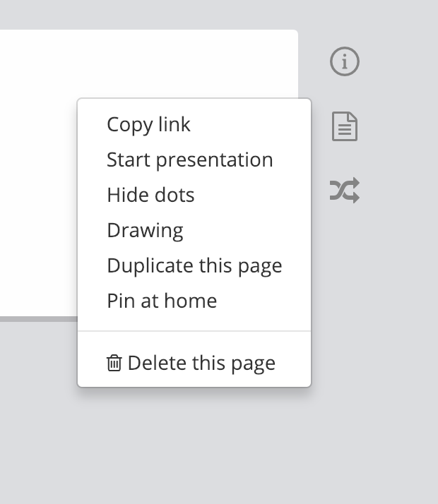Pin the current page at home
The height and width of the screenshot is (504, 438).
coord(162,301)
